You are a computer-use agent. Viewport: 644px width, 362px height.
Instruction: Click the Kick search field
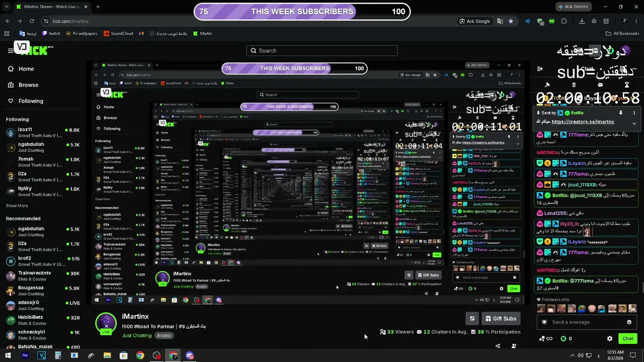click(x=322, y=51)
